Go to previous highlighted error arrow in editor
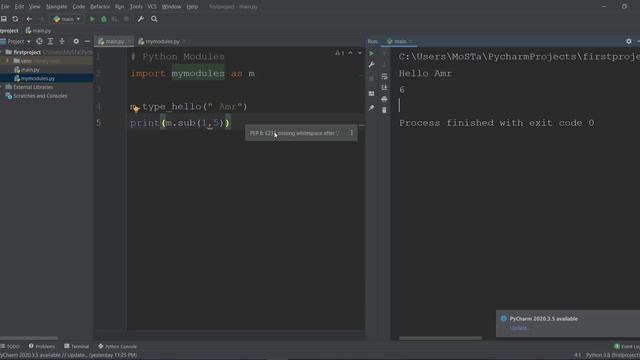The height and width of the screenshot is (360, 640). [351, 53]
